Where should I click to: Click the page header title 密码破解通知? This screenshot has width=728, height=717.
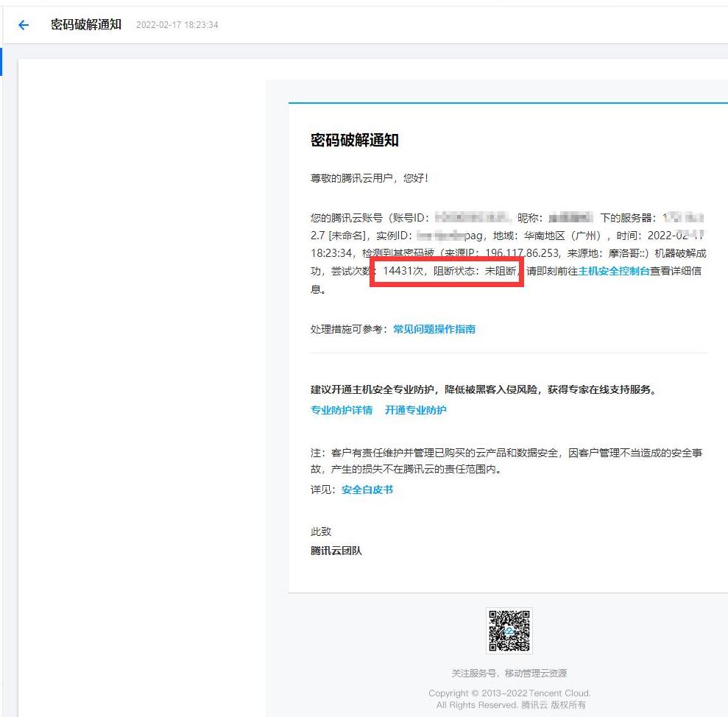click(86, 24)
